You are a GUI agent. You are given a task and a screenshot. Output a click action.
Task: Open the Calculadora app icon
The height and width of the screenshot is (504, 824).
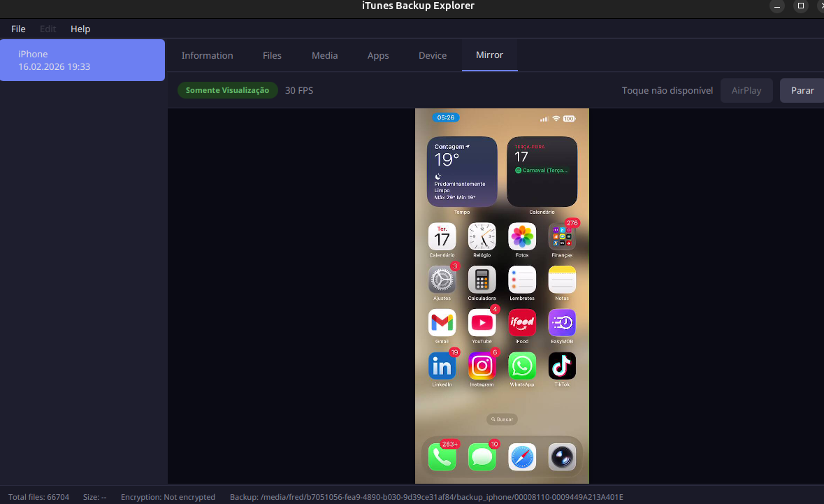click(482, 280)
